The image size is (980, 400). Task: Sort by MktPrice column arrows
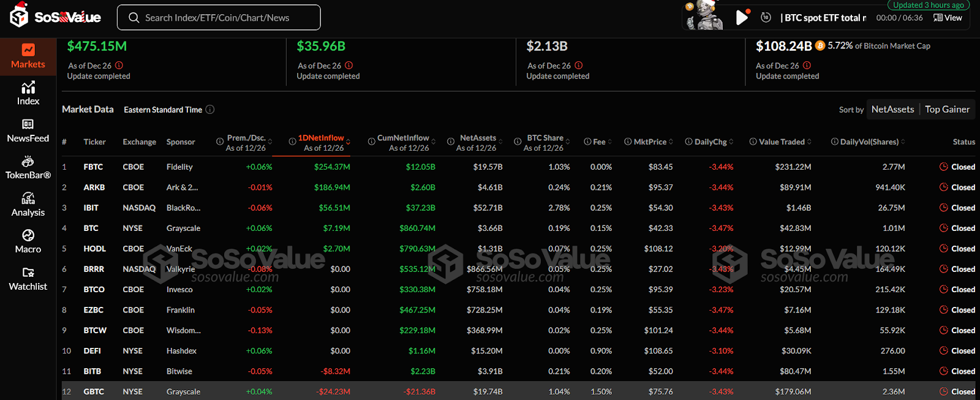(671, 142)
